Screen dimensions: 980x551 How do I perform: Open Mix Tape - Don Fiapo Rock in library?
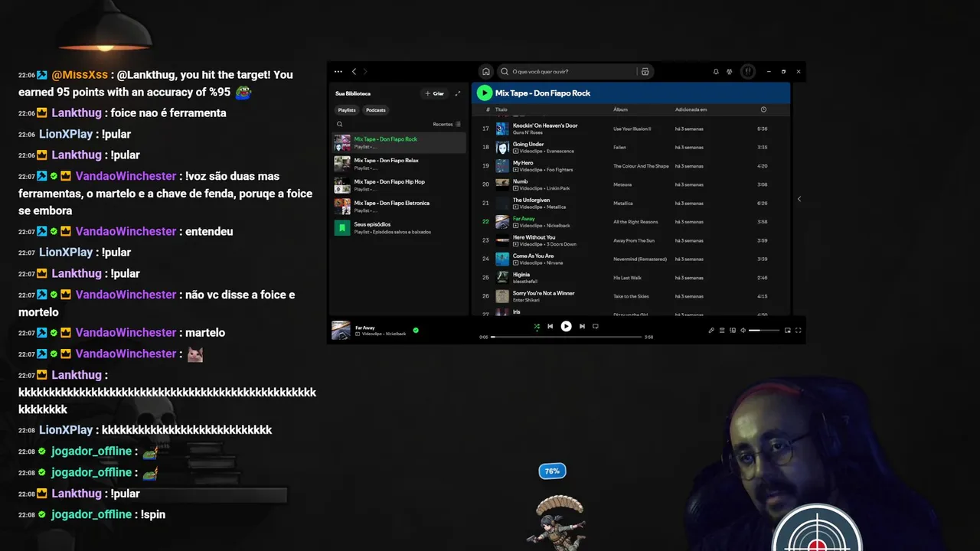399,142
